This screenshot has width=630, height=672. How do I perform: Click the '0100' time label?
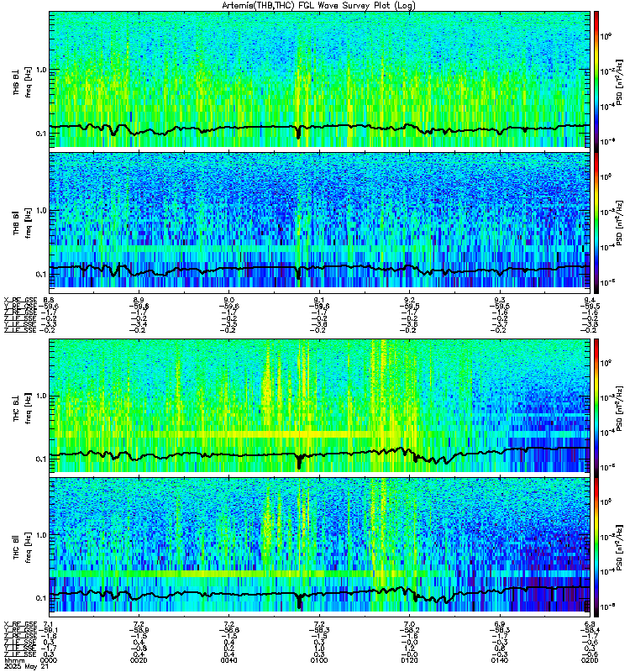(x=319, y=660)
